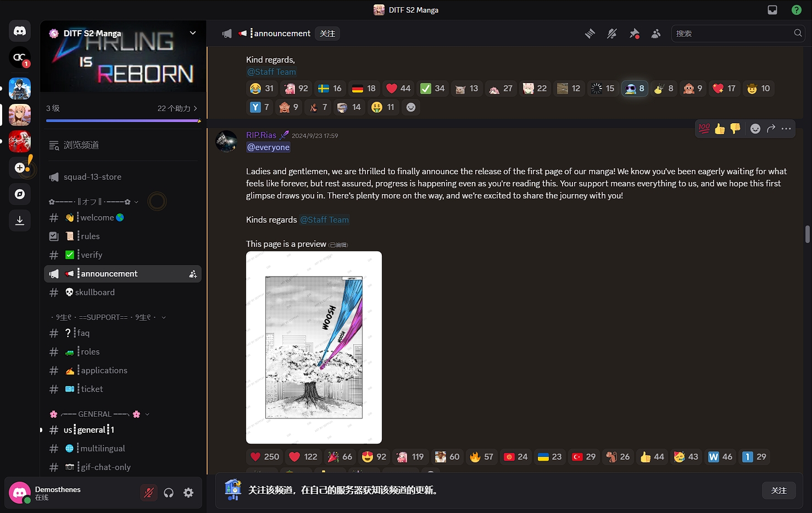Screen dimensions: 812x513
Task: Open RIP.Rias user avatar
Action: [x=226, y=141]
